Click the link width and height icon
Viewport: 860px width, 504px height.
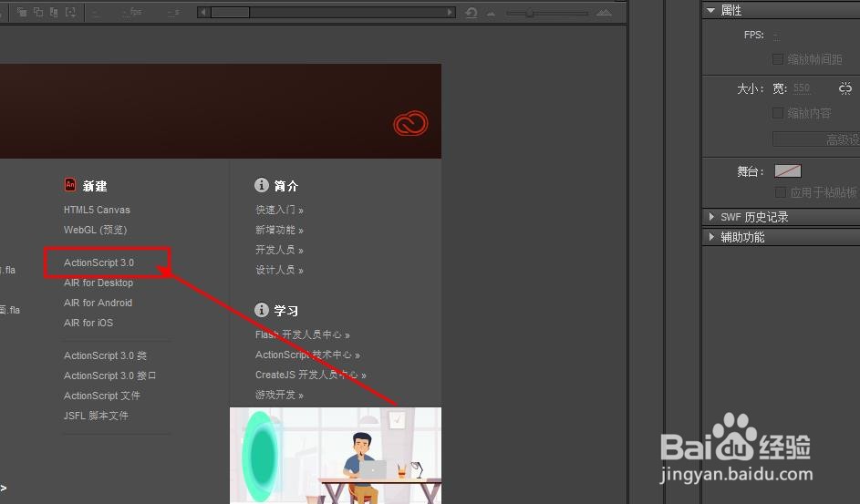845,88
